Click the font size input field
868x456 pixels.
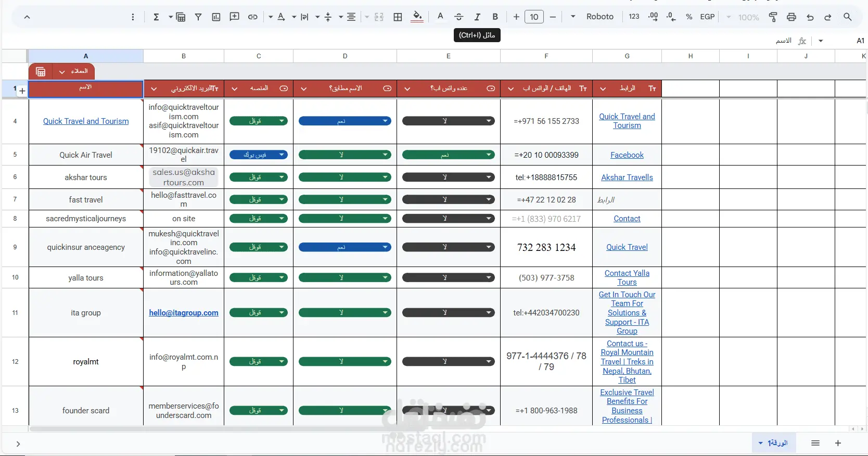point(534,17)
